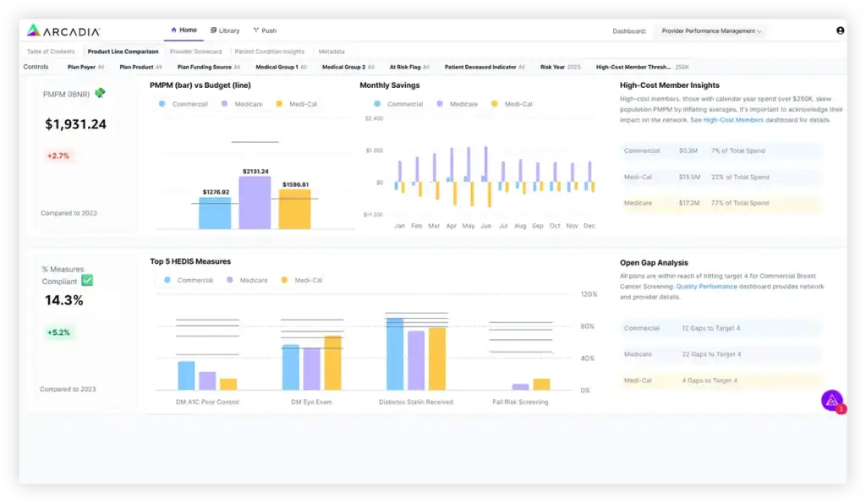Expand the Risk Year filter
Image resolution: width=866 pixels, height=504 pixels.
pos(560,67)
